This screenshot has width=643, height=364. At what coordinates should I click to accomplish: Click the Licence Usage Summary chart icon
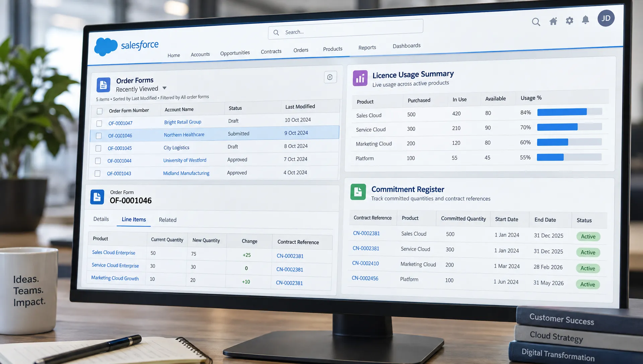tap(360, 78)
